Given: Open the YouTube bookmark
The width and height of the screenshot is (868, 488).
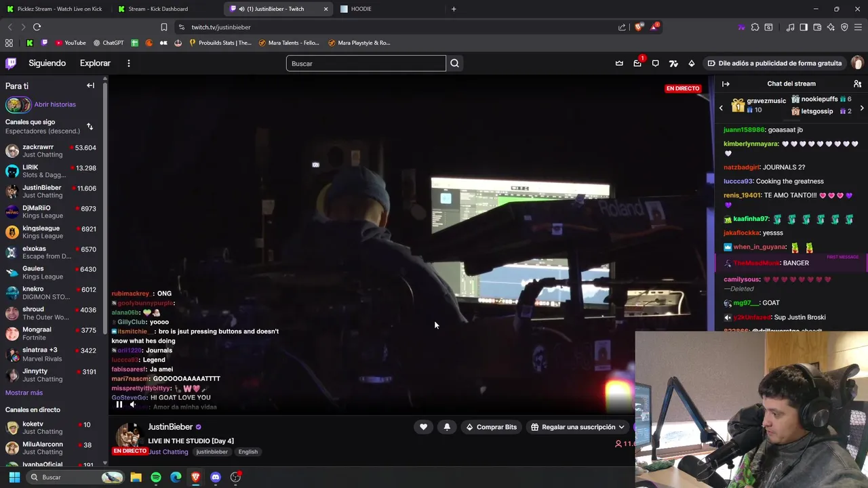Looking at the screenshot, I should point(71,43).
